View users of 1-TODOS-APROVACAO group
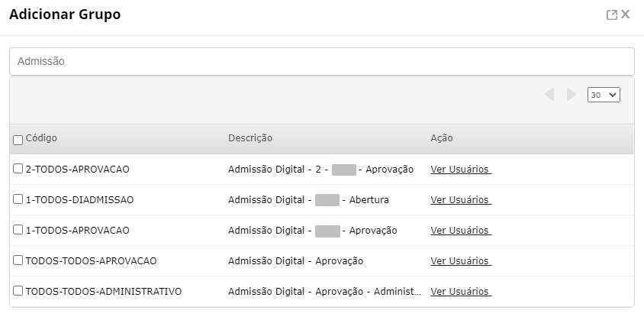Image resolution: width=644 pixels, height=320 pixels. (x=460, y=230)
